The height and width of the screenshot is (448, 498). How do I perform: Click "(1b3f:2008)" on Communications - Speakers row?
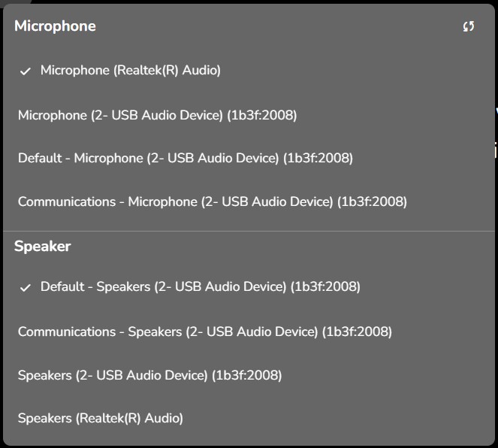pos(357,331)
